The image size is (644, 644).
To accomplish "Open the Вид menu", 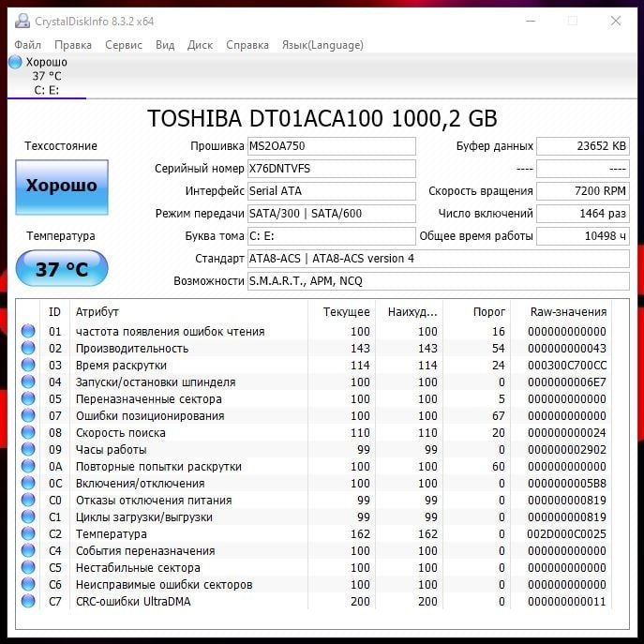I will [x=165, y=45].
